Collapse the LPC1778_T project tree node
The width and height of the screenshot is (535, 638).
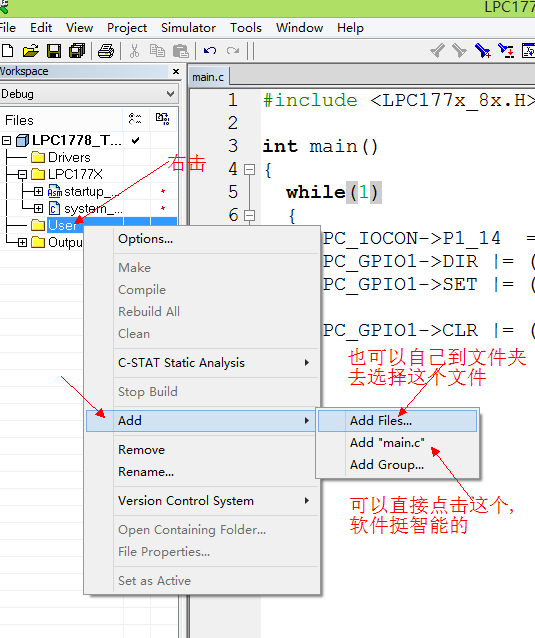pyautogui.click(x=6, y=141)
